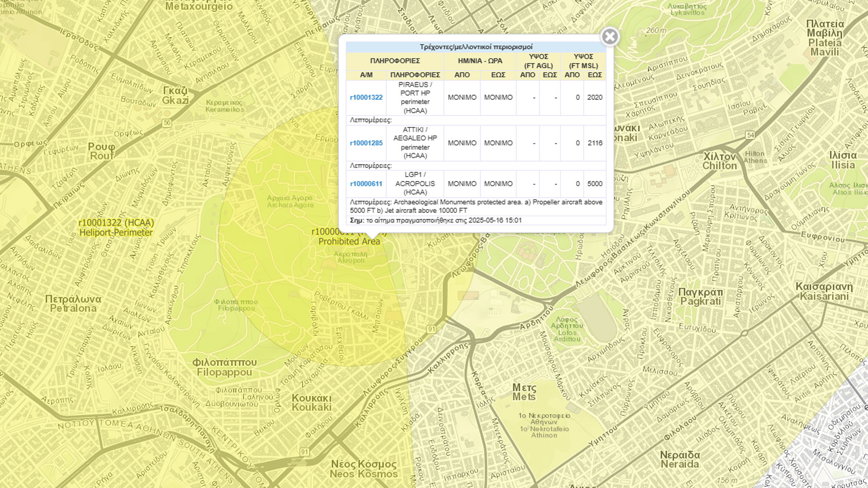Open restriction link r10001322
Screen dimensions: 868x488
tap(366, 98)
